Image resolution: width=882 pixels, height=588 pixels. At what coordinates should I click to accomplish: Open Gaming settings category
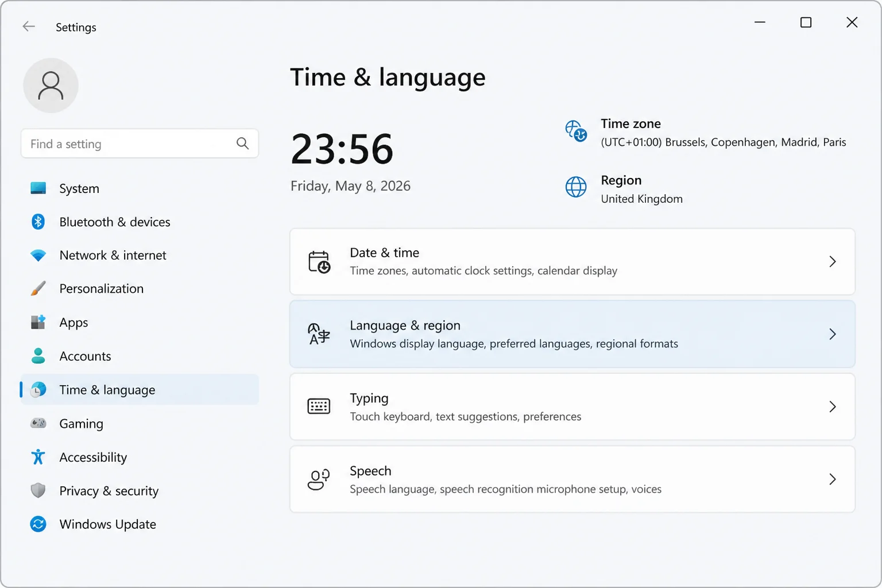pos(140,423)
